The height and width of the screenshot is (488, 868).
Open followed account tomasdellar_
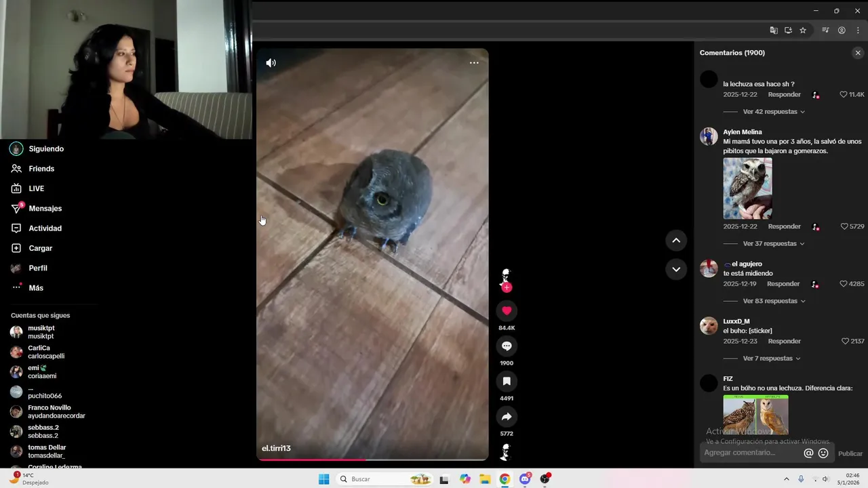coord(41,451)
